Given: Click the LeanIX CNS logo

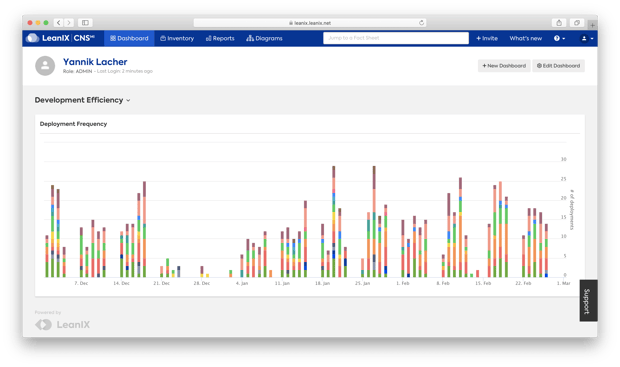Looking at the screenshot, I should point(60,38).
